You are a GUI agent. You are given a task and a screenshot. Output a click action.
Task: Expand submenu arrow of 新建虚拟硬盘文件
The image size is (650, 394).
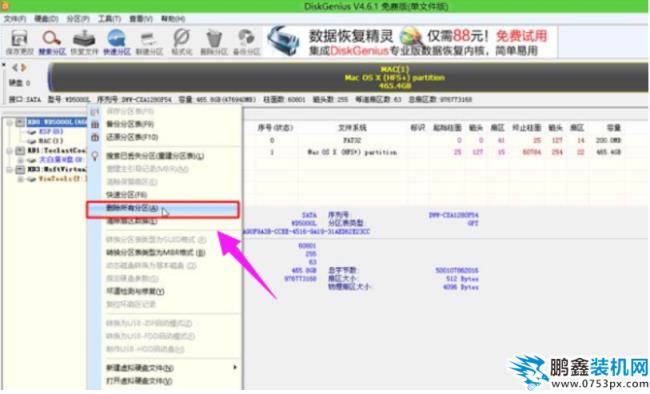235,367
